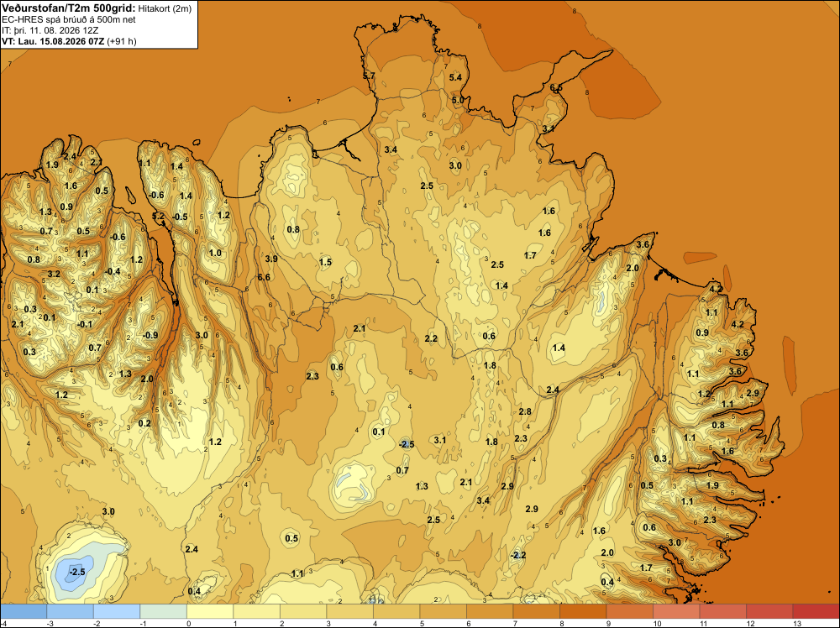Click the 5.7 label on the north coast
The height and width of the screenshot is (628, 840).
369,76
